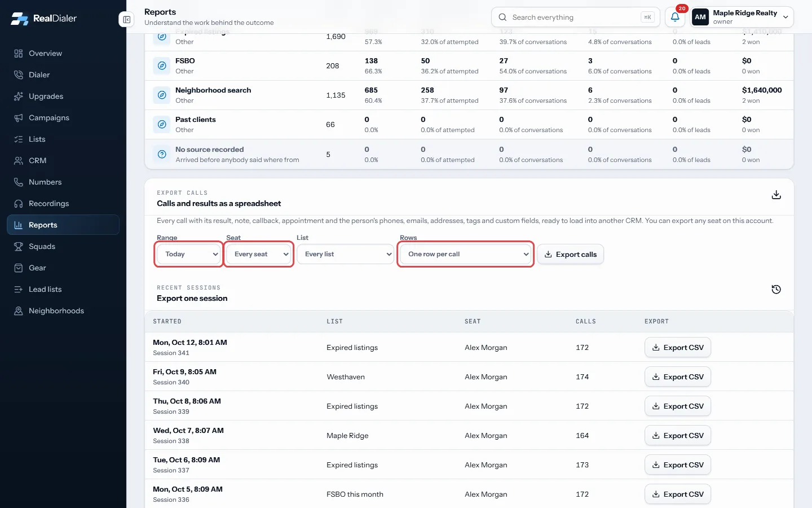
Task: Open Neighborhoods in the sidebar
Action: [x=63, y=311]
